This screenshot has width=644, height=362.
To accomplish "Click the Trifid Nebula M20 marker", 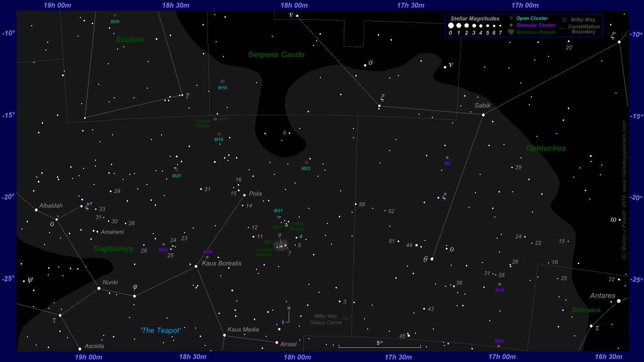I will point(286,225).
